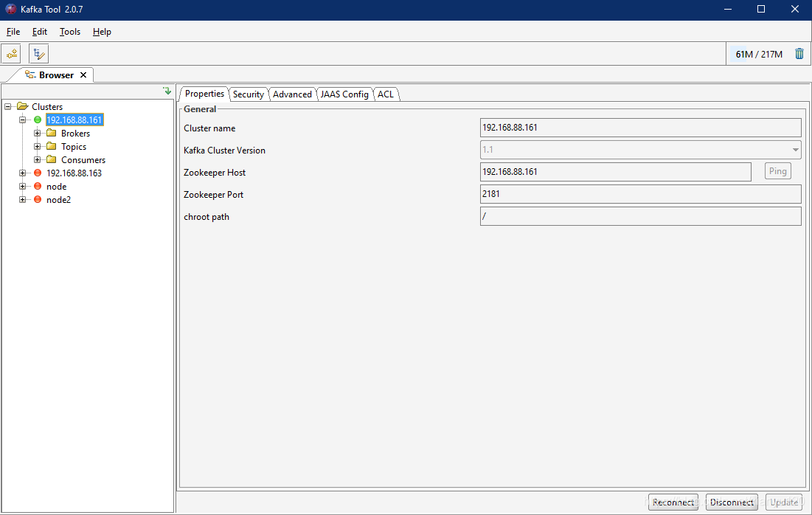
Task: Click the Topics folder icon
Action: [x=52, y=147]
